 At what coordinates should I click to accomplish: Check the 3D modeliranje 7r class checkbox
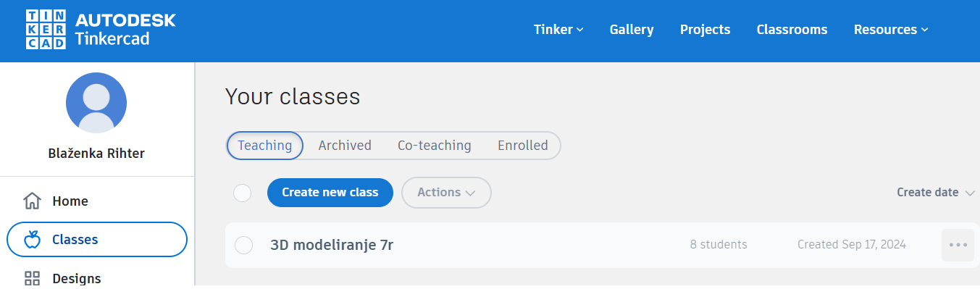click(x=244, y=246)
